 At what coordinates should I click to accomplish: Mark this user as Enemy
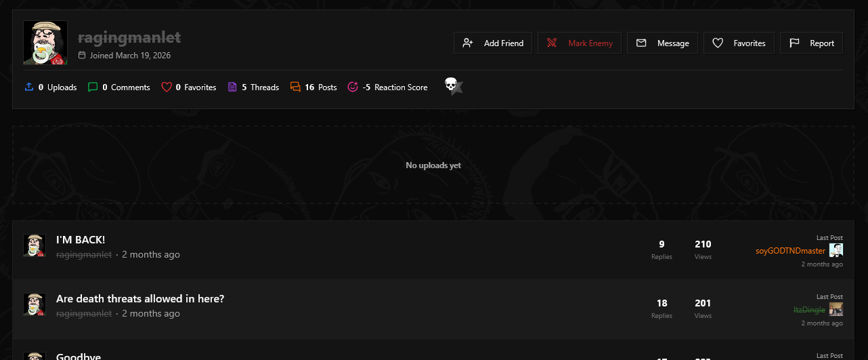click(580, 43)
